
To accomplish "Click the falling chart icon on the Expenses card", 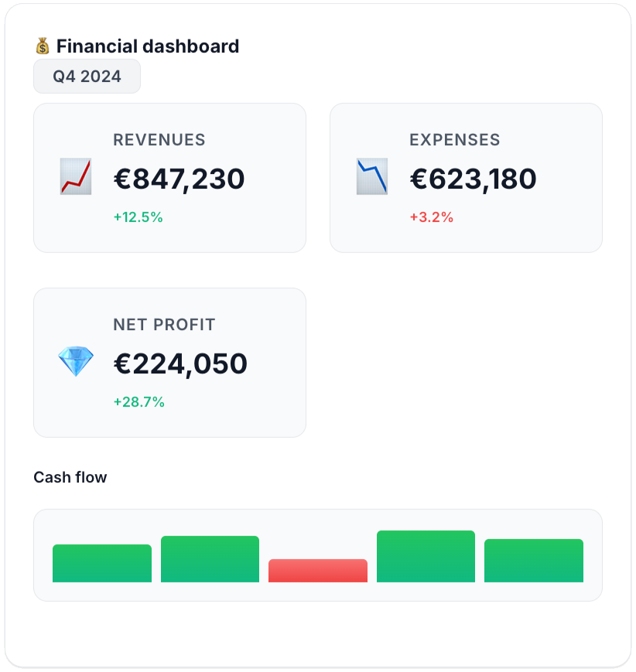I will pyautogui.click(x=372, y=176).
